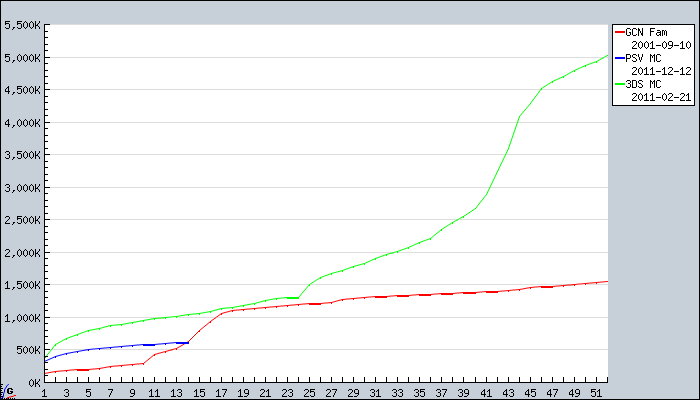The image size is (700, 400).
Task: Click week 41 on the x-axis
Action: pyautogui.click(x=486, y=393)
